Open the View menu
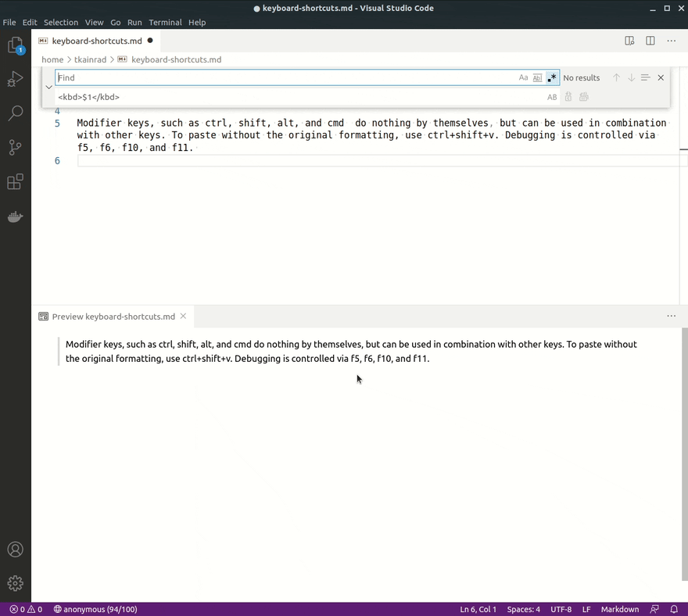 [95, 23]
